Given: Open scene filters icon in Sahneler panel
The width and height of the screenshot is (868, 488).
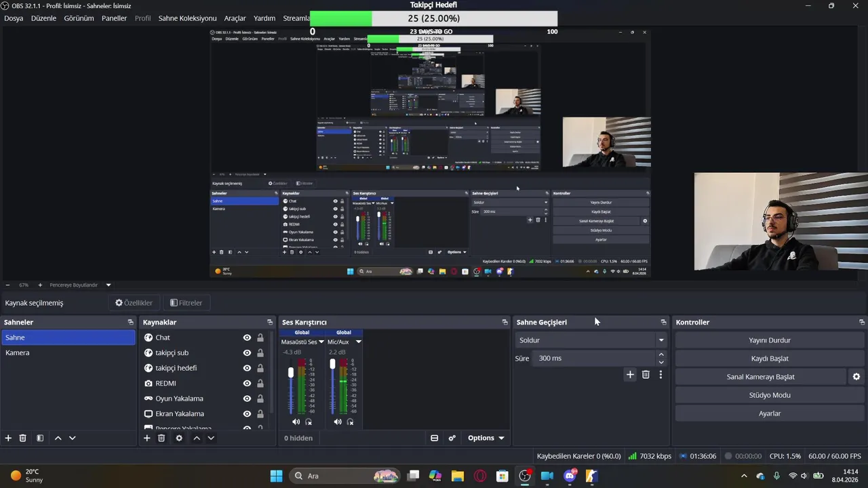Looking at the screenshot, I should click(x=40, y=438).
